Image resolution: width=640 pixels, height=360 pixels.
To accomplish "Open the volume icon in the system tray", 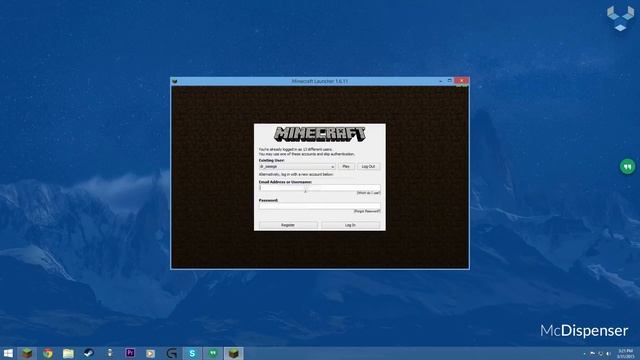I will [x=608, y=353].
